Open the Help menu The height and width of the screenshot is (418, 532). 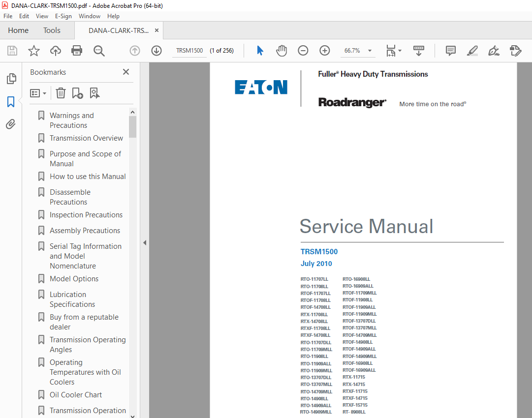(113, 16)
